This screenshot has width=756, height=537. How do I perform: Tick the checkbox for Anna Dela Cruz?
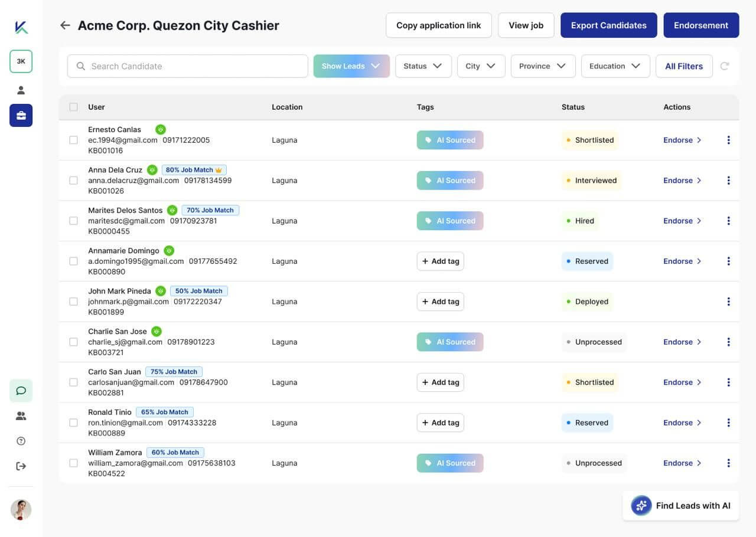[74, 181]
